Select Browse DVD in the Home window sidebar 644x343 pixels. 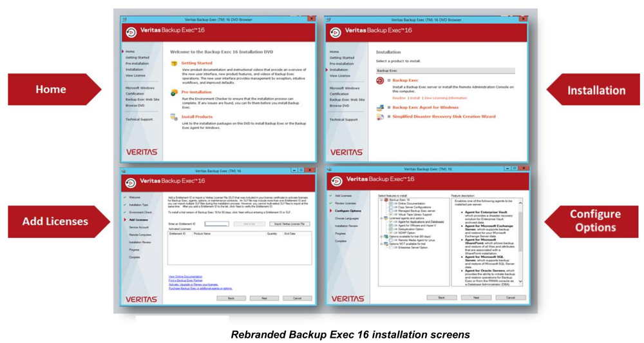point(135,106)
